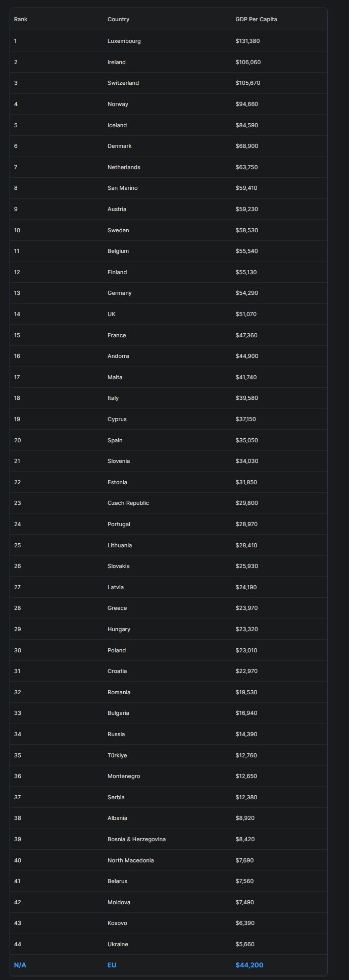Click the Rank column header
Screen dimensions: 349x980
coord(21,19)
